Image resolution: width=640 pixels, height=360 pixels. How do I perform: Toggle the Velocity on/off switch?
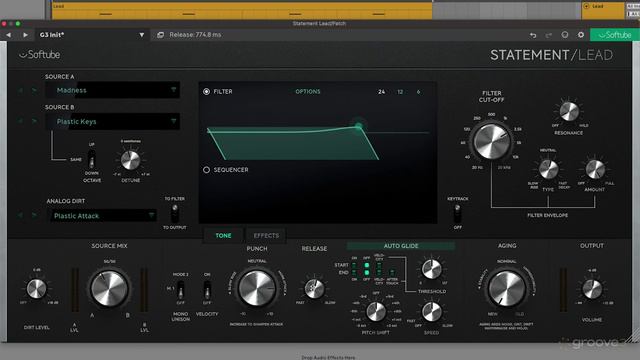207,289
